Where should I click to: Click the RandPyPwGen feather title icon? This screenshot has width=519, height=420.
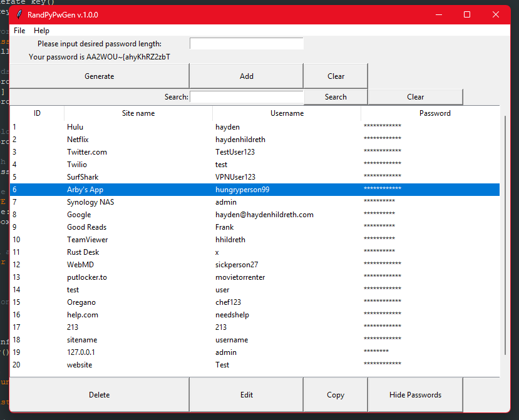(19, 14)
